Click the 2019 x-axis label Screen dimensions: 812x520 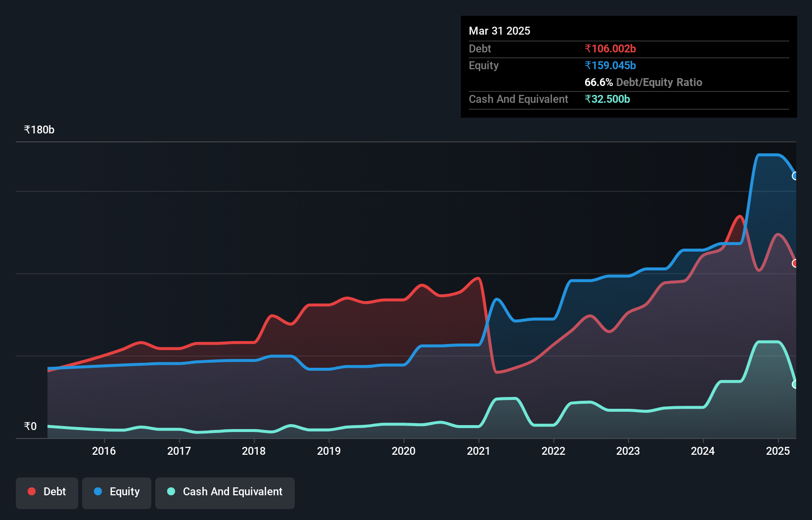coord(329,451)
